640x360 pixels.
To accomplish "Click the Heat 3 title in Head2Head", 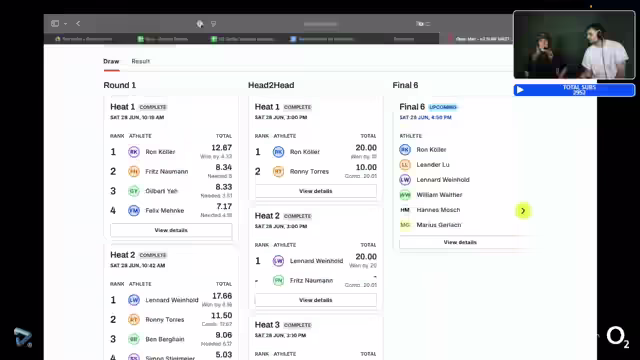I will (267, 325).
